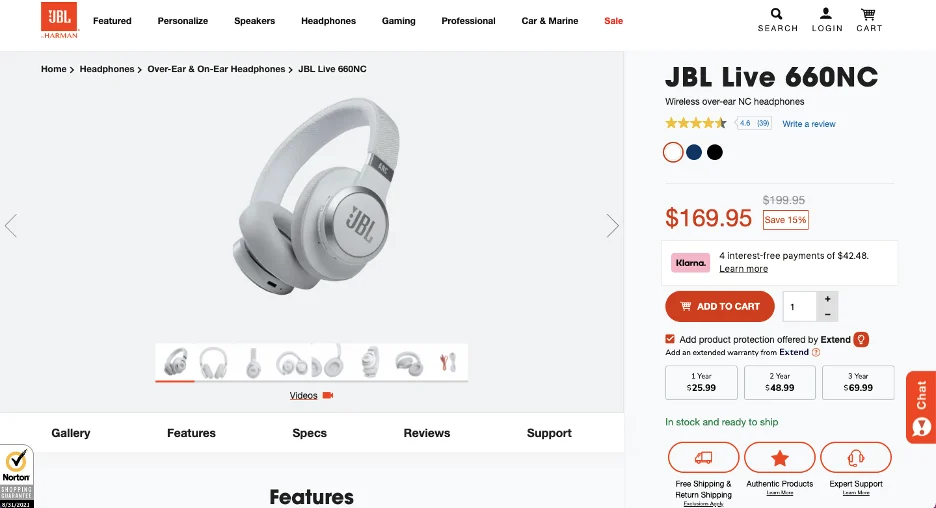The height and width of the screenshot is (508, 936).
Task: Switch to the Specs tab
Action: pos(309,433)
